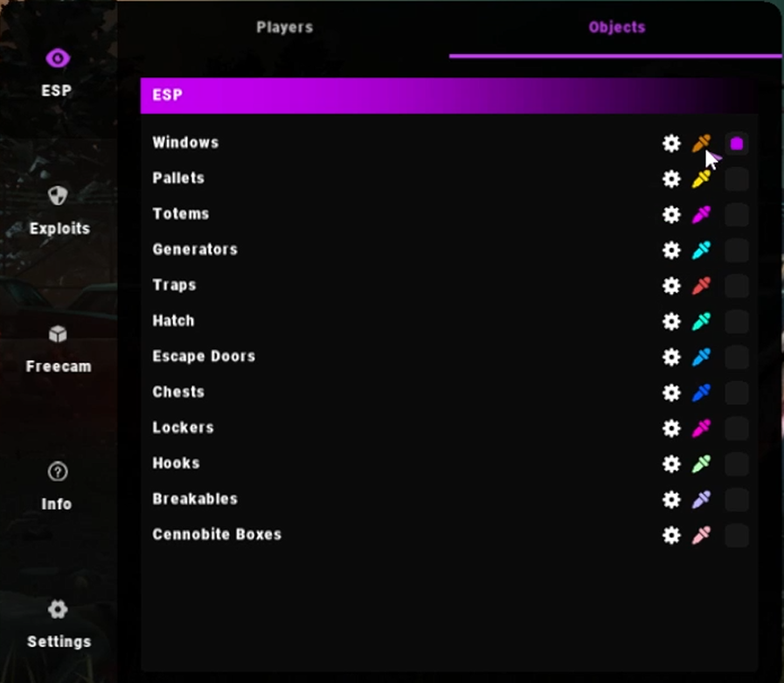The width and height of the screenshot is (784, 683).
Task: Open gear settings for Lockers
Action: point(671,429)
